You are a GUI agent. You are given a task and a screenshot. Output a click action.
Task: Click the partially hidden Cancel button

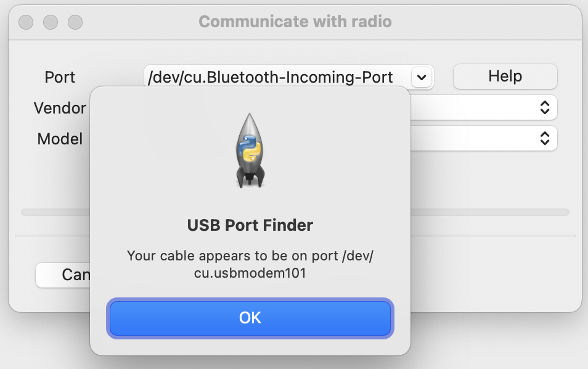click(63, 275)
